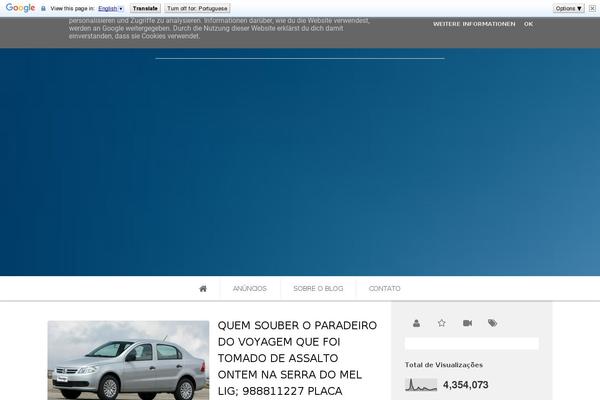
Task: Select the video camera sidebar tab icon
Action: click(468, 323)
